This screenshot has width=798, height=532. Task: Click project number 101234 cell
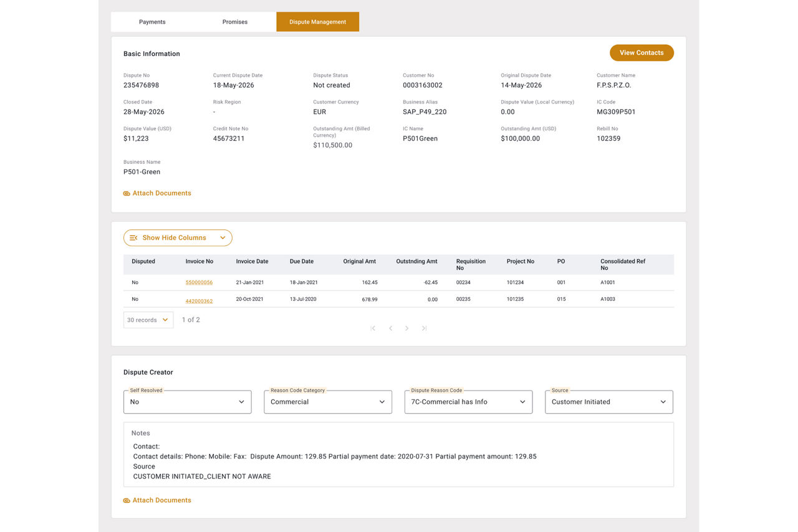(x=515, y=283)
